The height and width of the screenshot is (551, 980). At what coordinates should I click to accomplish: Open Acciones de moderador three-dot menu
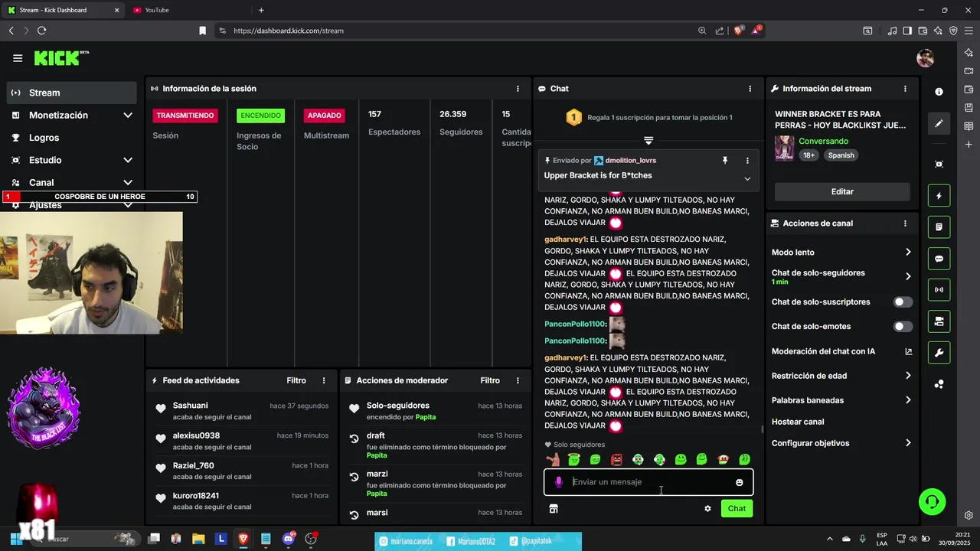(x=518, y=380)
